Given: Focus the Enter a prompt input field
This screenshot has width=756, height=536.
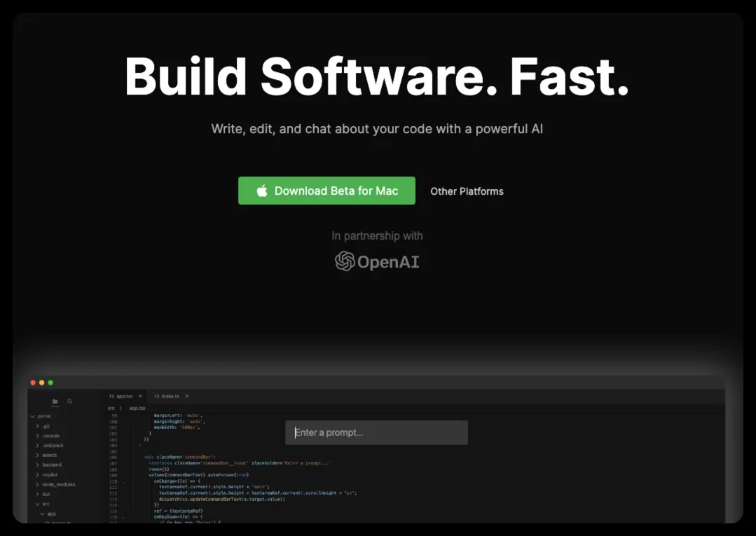Looking at the screenshot, I should click(x=376, y=432).
